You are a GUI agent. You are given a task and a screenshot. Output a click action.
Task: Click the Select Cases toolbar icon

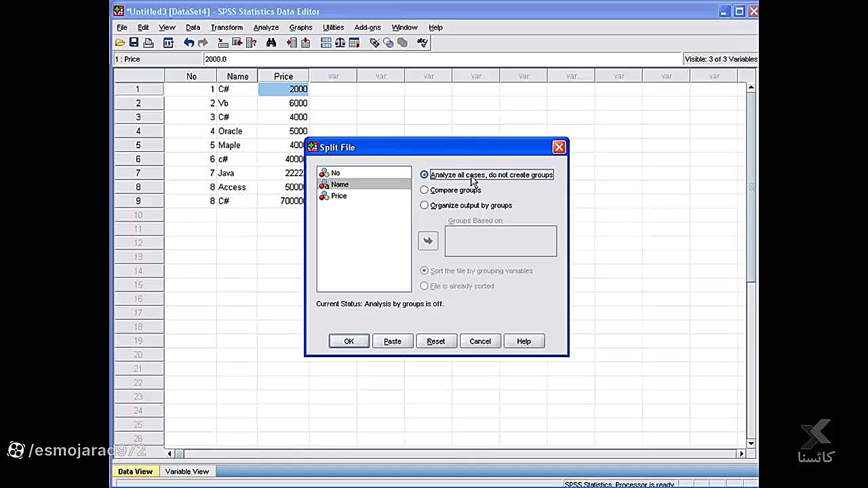[353, 43]
